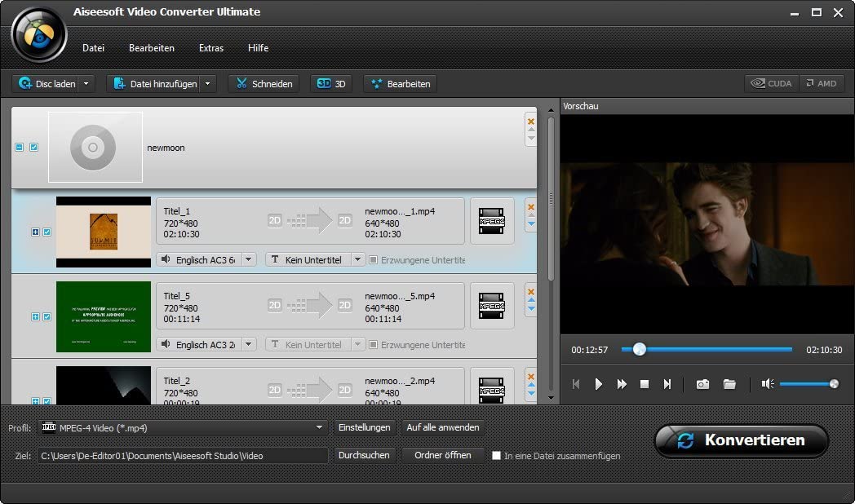The width and height of the screenshot is (855, 504).
Task: Open the Extras menu
Action: tap(211, 48)
